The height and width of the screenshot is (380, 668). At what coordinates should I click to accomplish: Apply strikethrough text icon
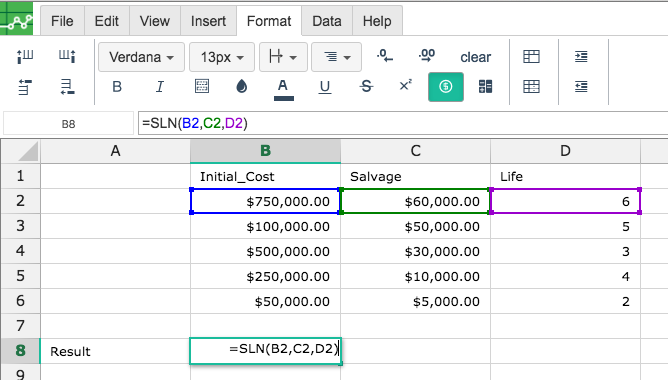366,87
